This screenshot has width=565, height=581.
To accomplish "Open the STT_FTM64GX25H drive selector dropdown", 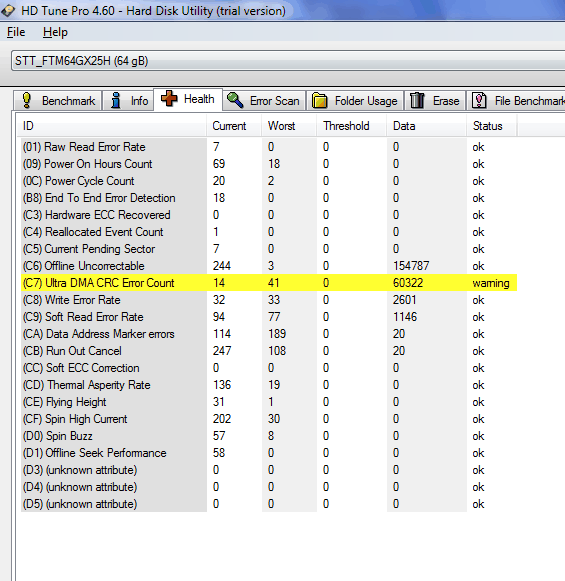I will 288,61.
